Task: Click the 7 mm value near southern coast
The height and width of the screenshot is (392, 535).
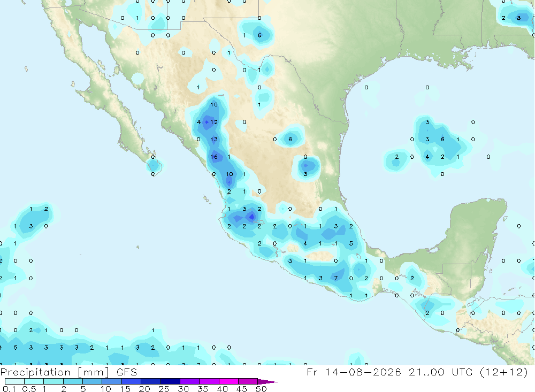Action: coord(336,278)
